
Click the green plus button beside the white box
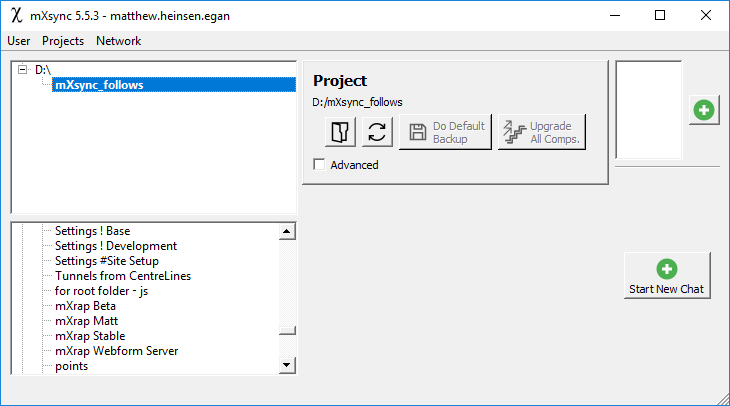click(x=704, y=110)
